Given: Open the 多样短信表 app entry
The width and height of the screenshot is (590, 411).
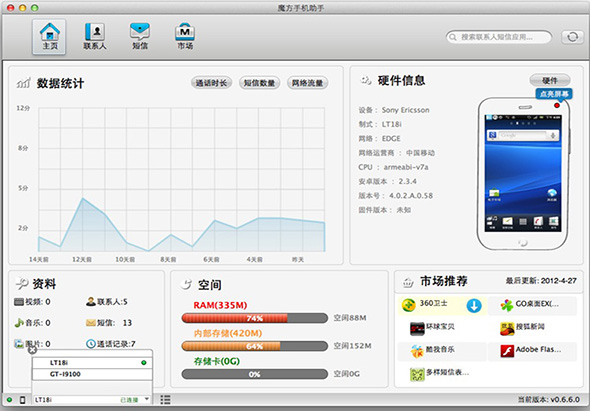Looking at the screenshot, I should coord(442,374).
